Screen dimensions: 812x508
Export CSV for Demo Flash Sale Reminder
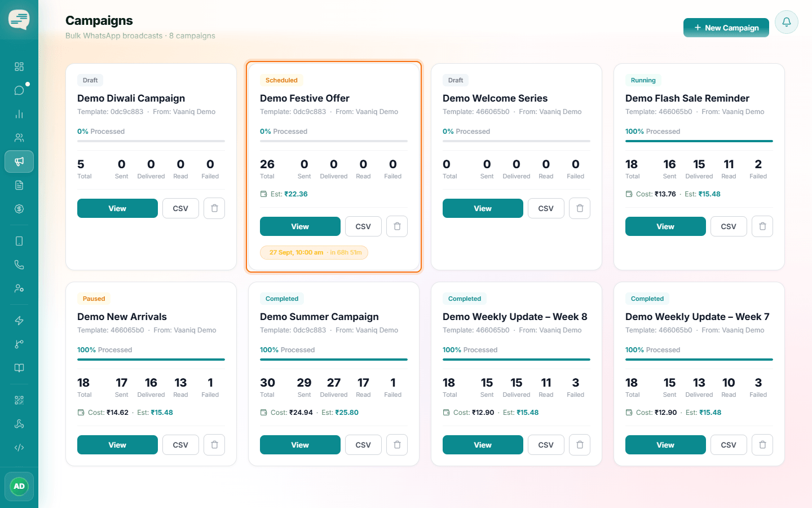tap(729, 226)
